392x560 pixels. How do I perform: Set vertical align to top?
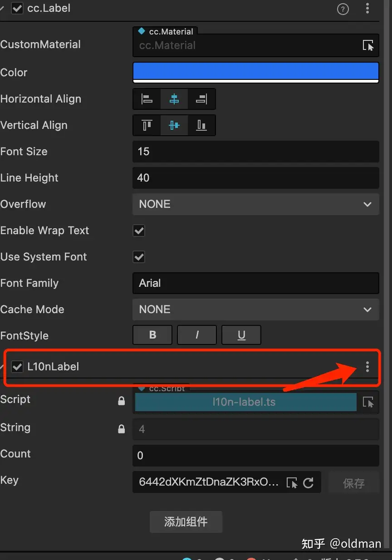pos(147,125)
